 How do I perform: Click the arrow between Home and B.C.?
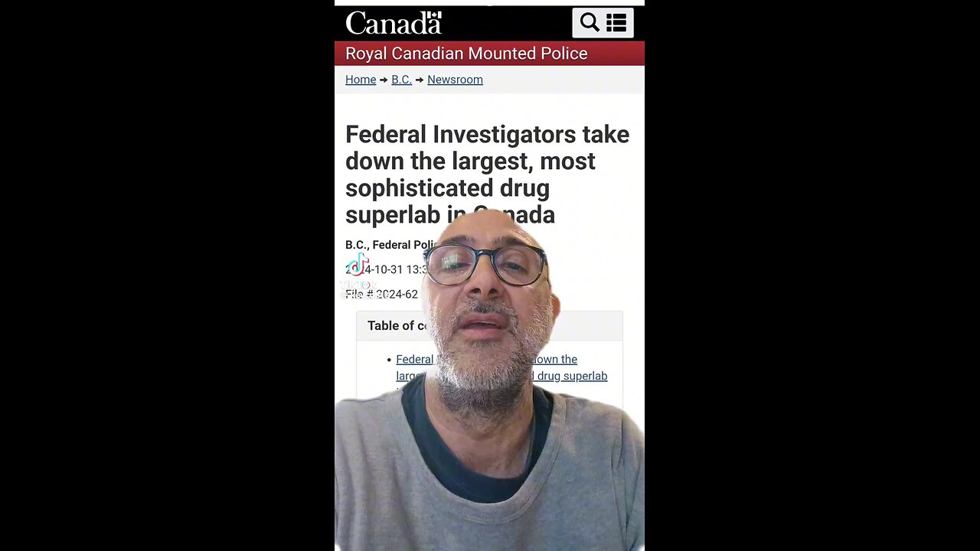pos(384,80)
